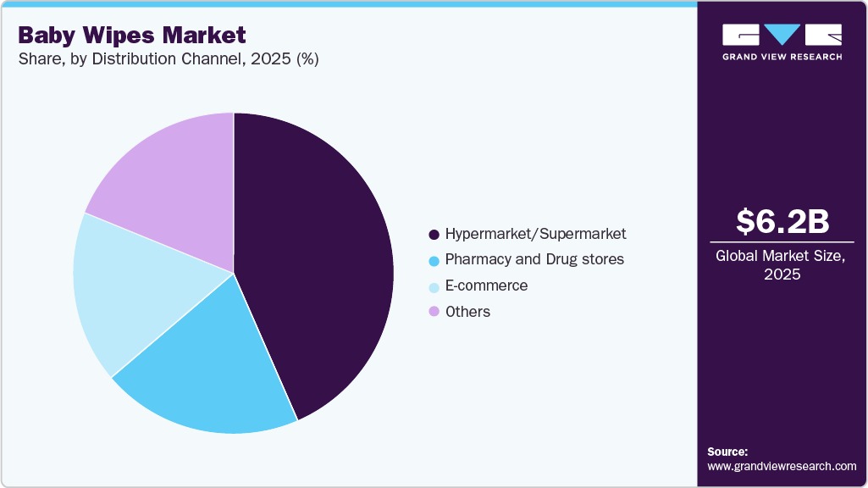This screenshot has height=488, width=868.
Task: Toggle the E-commerce legend entry
Action: (x=484, y=286)
